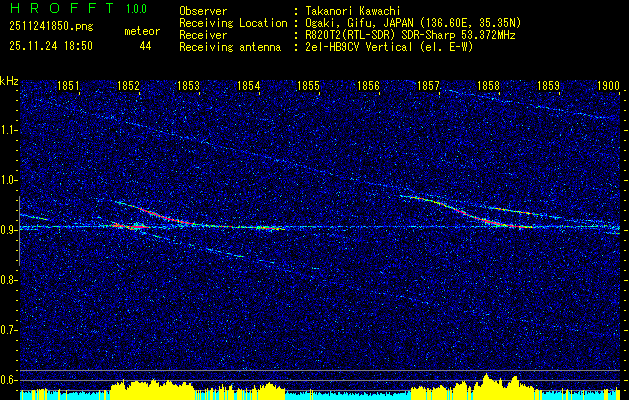Click the 1900 time marker
The width and height of the screenshot is (629, 400).
tap(609, 85)
